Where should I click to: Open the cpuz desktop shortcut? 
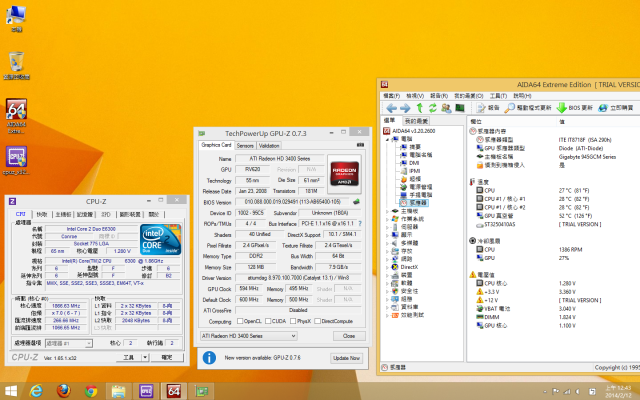[16, 160]
